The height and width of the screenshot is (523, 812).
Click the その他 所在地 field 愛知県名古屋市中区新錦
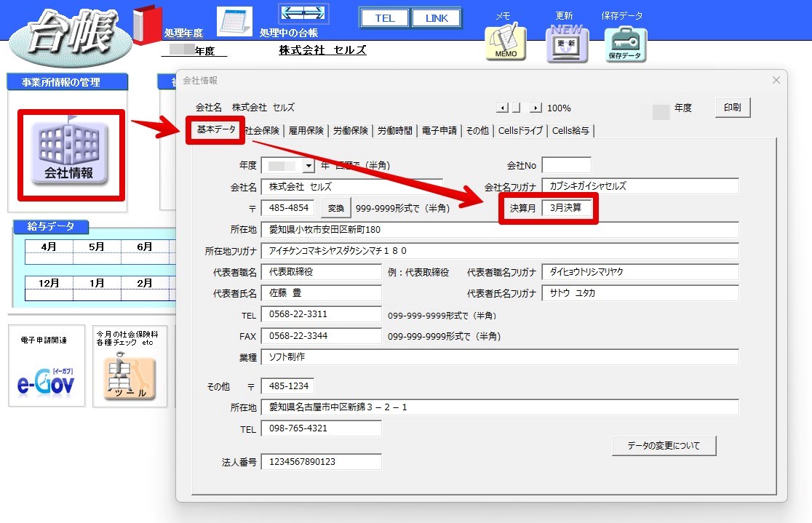tap(500, 407)
